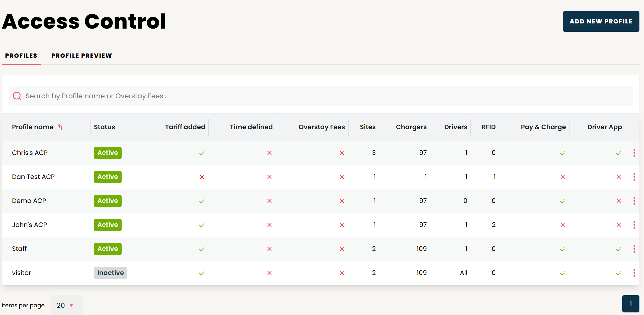Click the Pay & Charge X icon for John's ACP
The height and width of the screenshot is (315, 644).
coord(562,225)
